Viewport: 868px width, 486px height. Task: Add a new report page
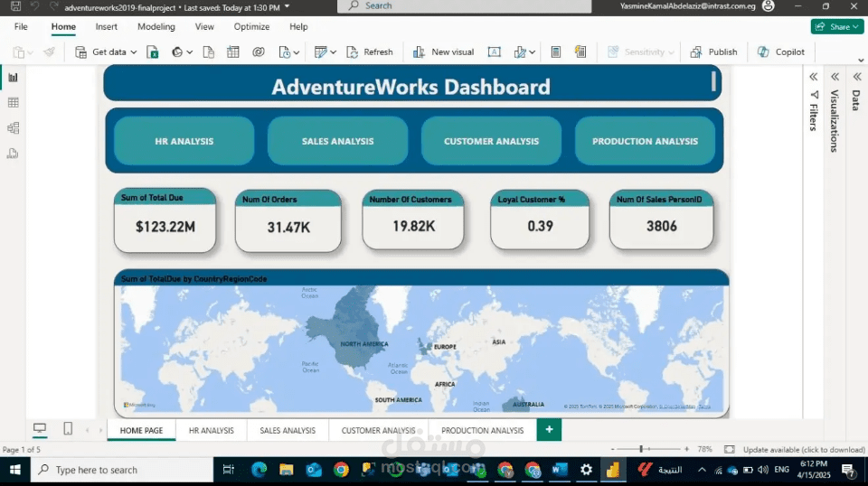coord(549,430)
